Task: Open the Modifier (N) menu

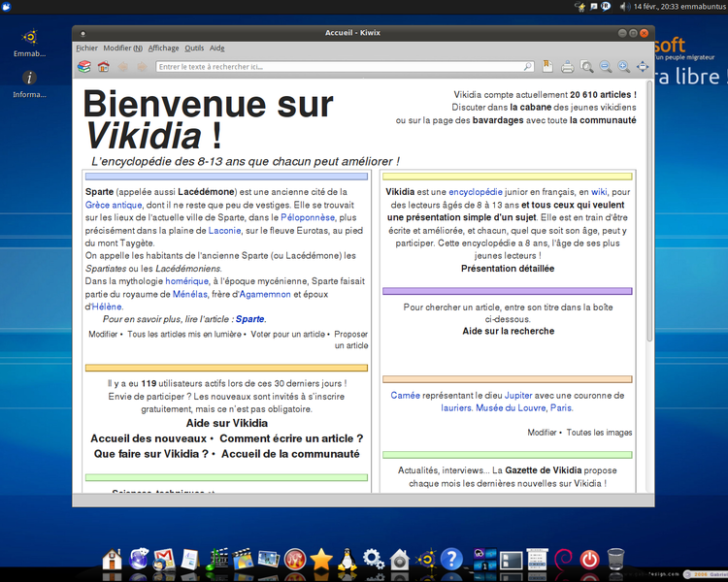Action: pos(122,48)
